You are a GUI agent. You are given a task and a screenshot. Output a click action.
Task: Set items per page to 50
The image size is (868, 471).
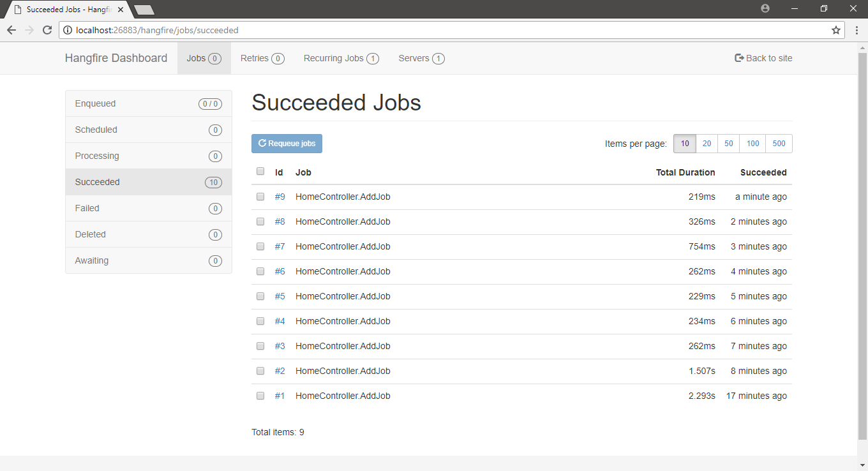(728, 144)
